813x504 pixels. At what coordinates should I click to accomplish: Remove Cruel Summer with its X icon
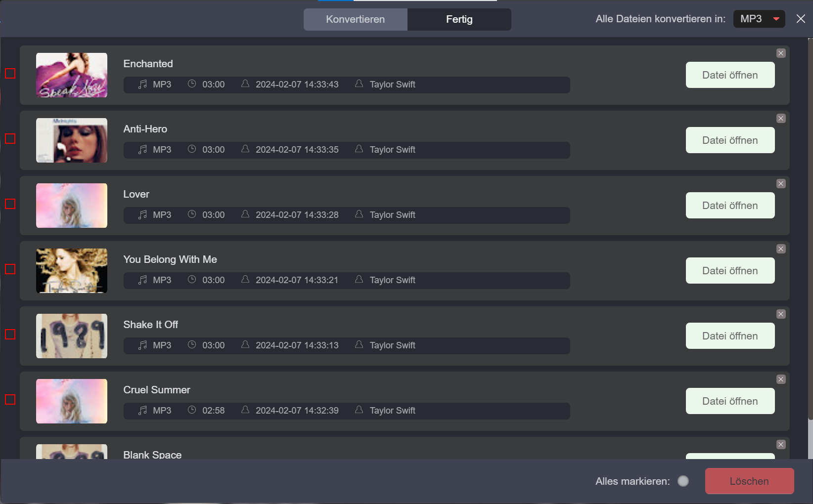[781, 379]
